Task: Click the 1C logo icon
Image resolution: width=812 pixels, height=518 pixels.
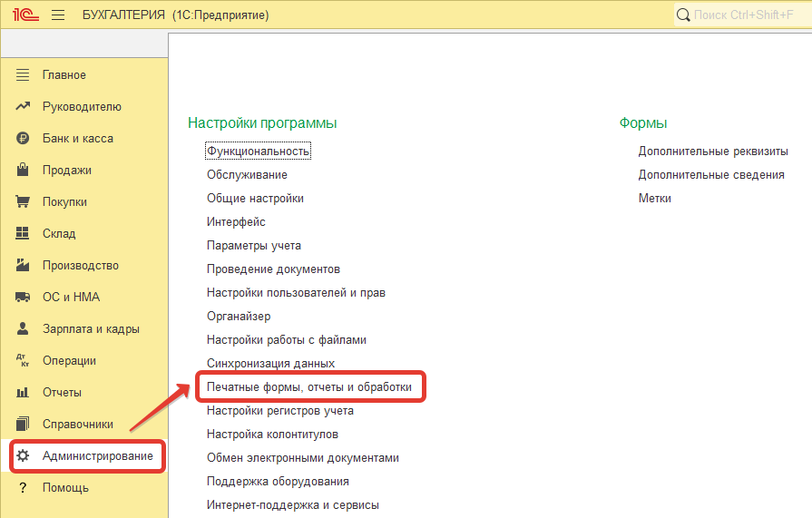Action: pyautogui.click(x=25, y=15)
